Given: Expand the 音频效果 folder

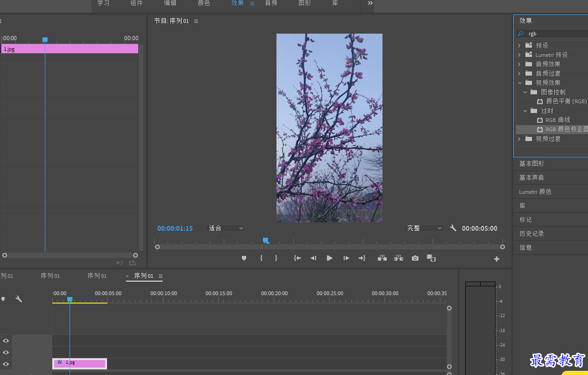Looking at the screenshot, I should point(519,64).
